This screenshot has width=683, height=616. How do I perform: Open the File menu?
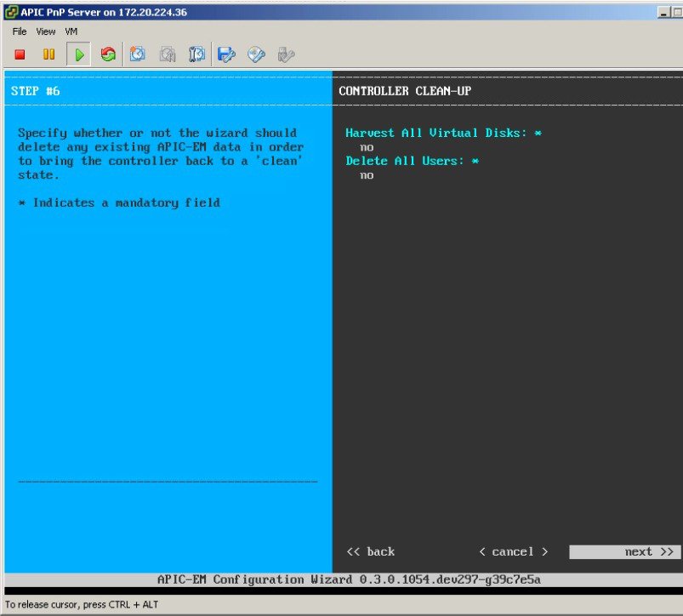tap(20, 31)
